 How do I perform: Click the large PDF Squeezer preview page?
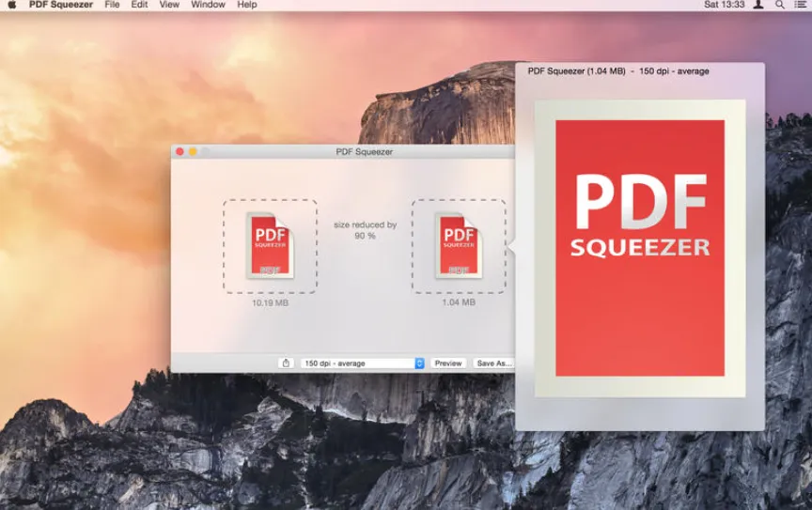point(640,249)
